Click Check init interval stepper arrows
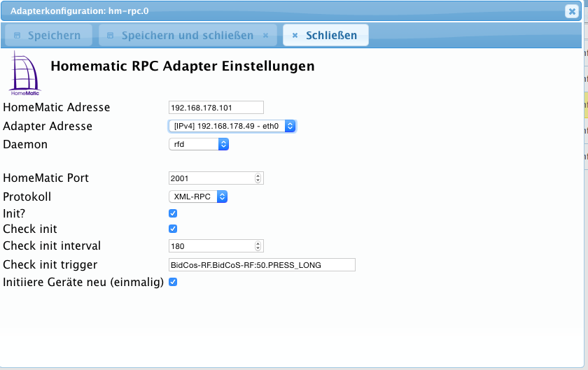Viewport: 588px width, 370px height. [258, 246]
